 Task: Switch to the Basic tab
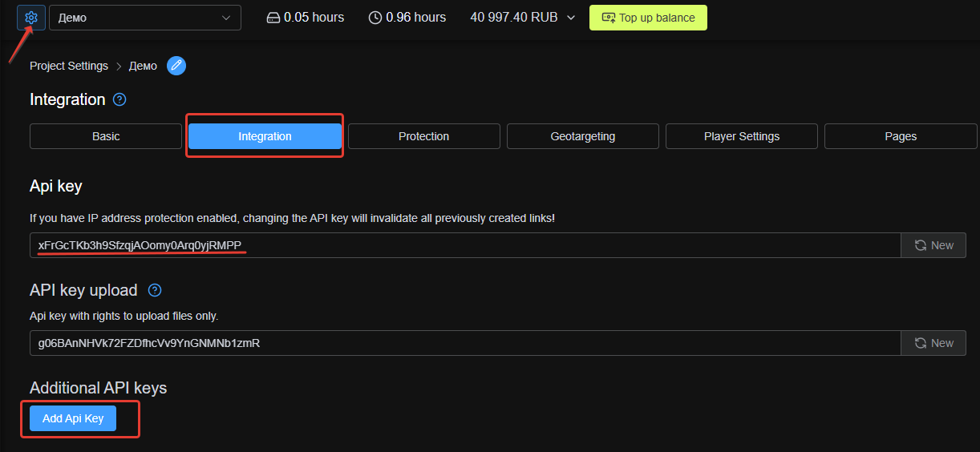coord(106,136)
